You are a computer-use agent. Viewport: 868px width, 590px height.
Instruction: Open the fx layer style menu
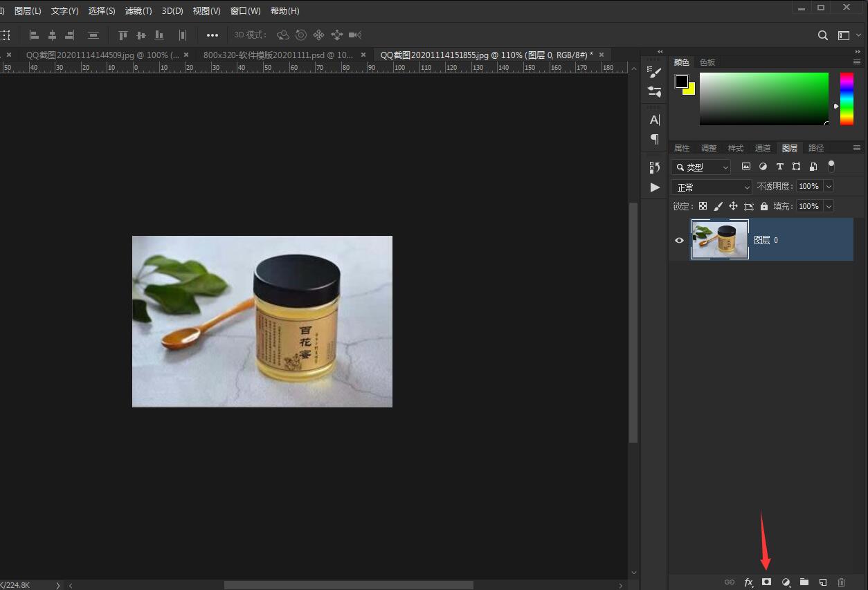(x=748, y=582)
